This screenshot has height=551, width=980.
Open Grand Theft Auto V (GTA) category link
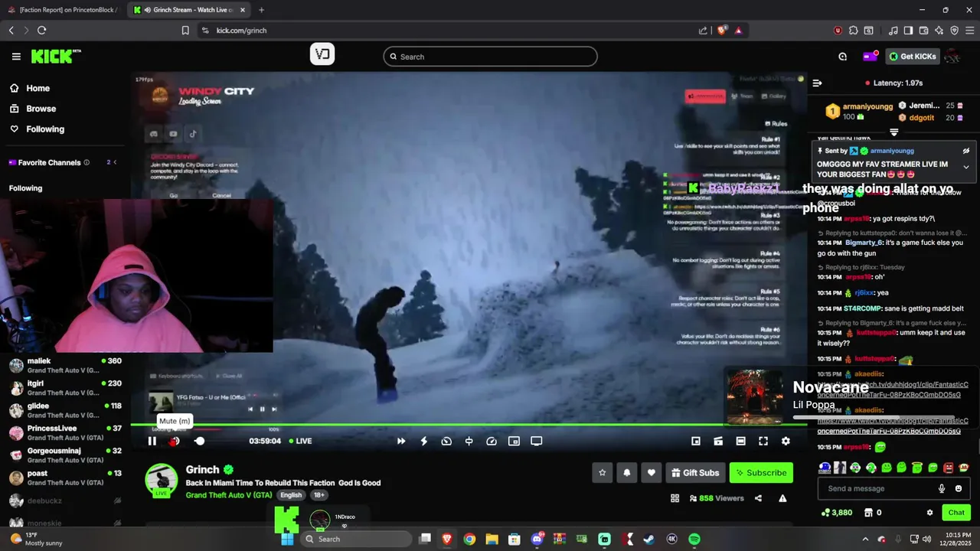tap(228, 495)
